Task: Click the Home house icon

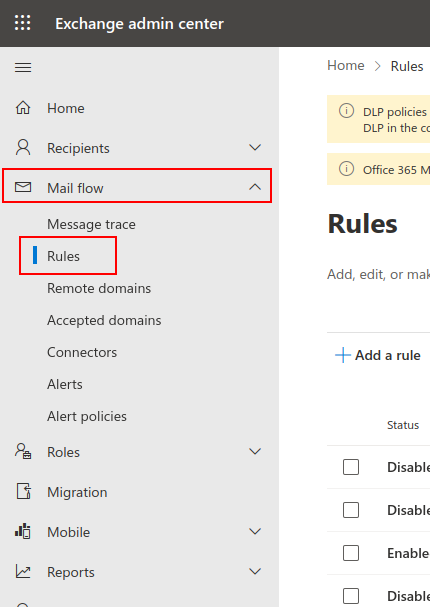Action: [x=23, y=108]
